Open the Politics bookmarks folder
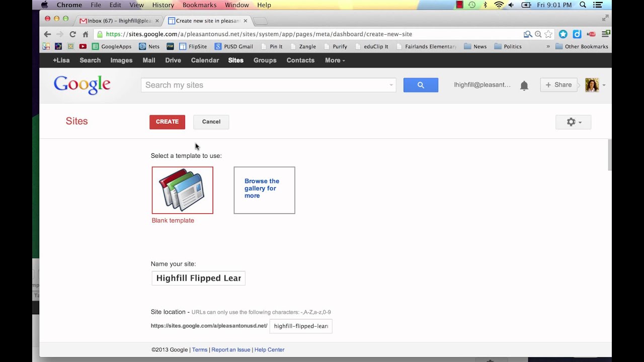Screen dimensions: 644x362 508,46
